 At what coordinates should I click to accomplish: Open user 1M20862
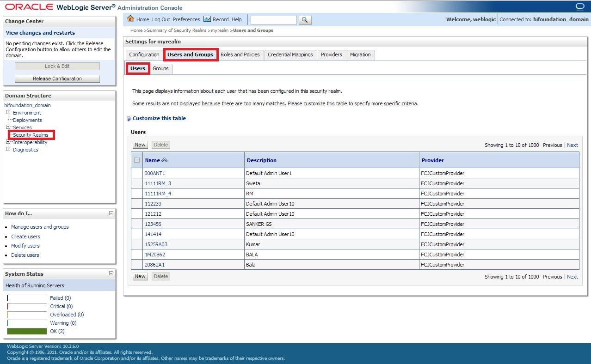(155, 255)
